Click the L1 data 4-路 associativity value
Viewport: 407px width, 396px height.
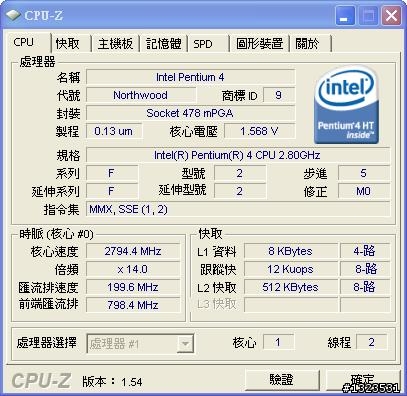(x=365, y=251)
